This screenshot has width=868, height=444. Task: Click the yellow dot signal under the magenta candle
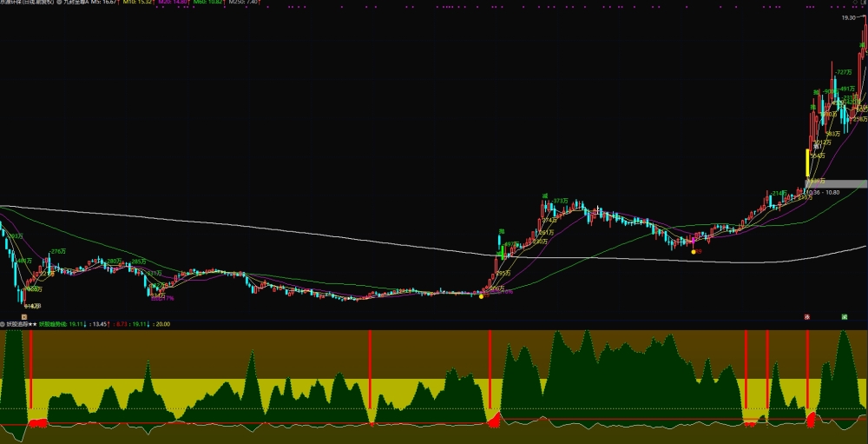click(x=693, y=252)
